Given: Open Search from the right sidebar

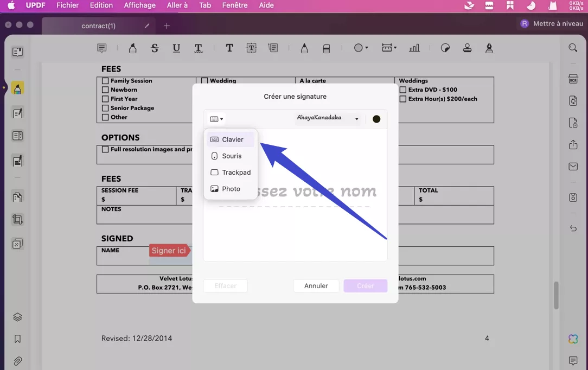Looking at the screenshot, I should pos(573,47).
